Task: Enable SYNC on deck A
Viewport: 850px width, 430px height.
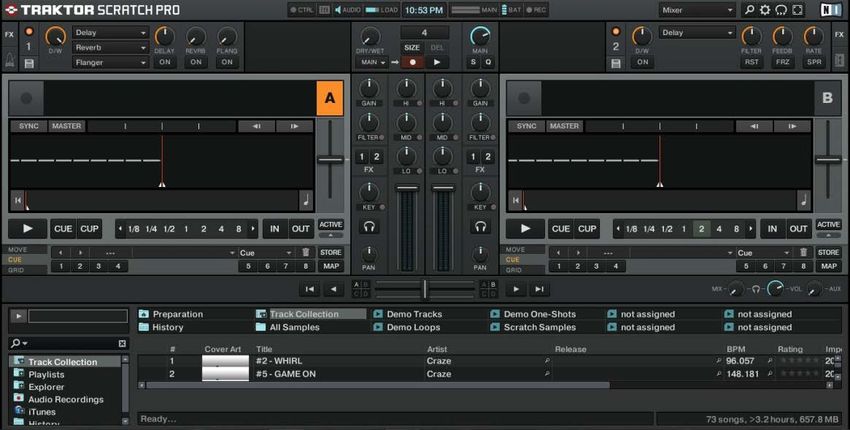Action: pos(29,126)
